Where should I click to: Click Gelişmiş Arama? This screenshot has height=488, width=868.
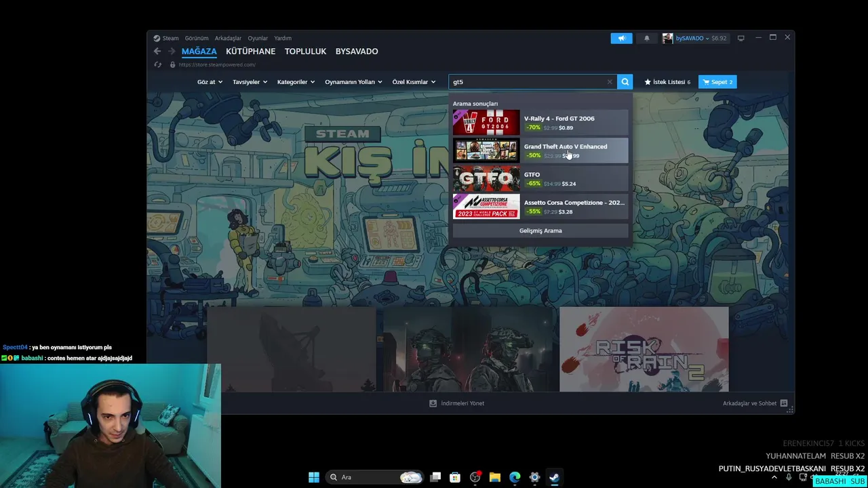540,230
